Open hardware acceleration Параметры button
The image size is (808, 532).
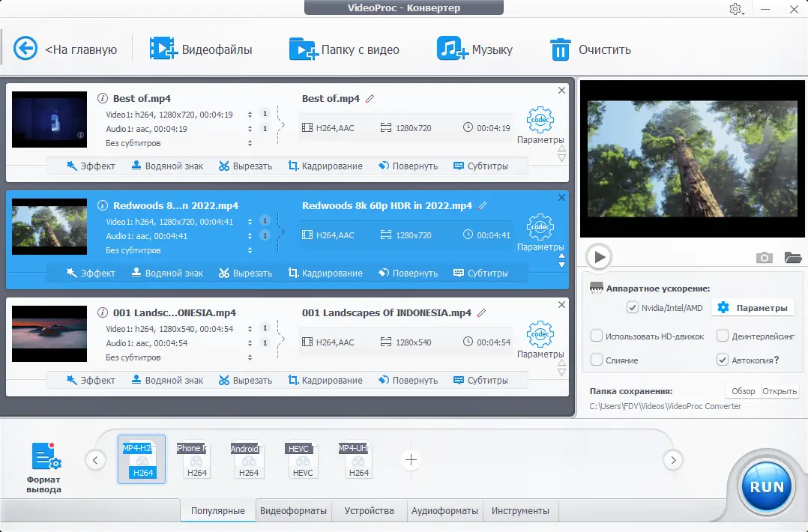pyautogui.click(x=753, y=307)
